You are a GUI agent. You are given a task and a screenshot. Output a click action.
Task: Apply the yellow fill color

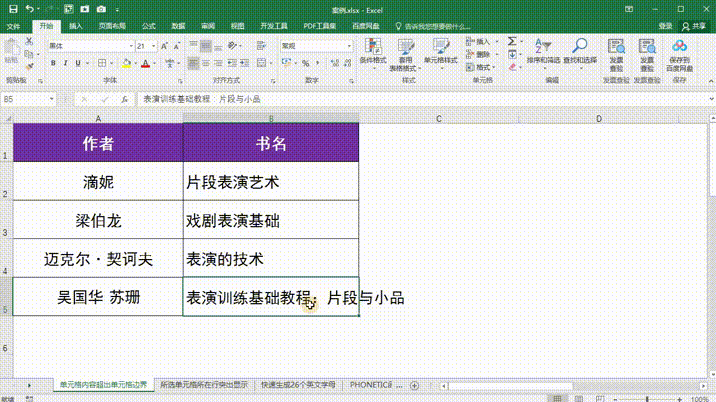point(126,63)
